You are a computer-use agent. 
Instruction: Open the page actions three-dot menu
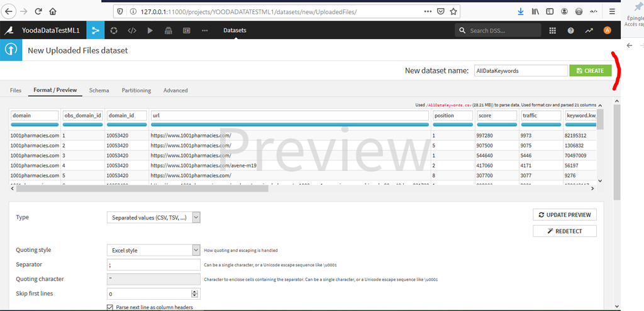pyautogui.click(x=428, y=11)
